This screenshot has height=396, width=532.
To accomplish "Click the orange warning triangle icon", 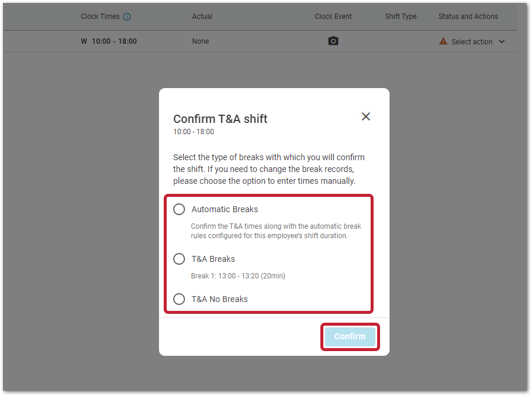I will 443,41.
